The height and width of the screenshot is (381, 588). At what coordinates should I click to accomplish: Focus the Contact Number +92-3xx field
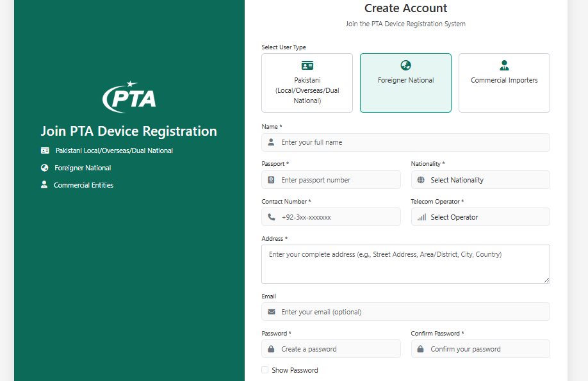click(331, 217)
